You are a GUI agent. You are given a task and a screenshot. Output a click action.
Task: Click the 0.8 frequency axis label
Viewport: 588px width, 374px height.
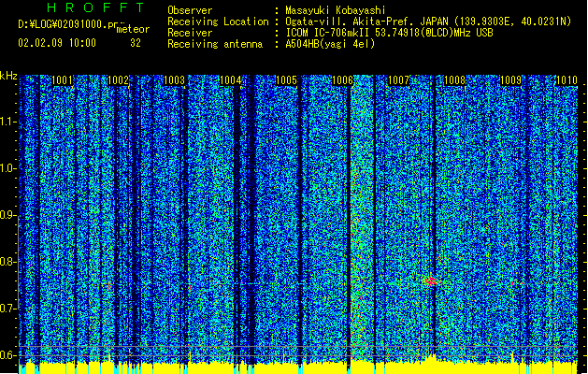[8, 262]
